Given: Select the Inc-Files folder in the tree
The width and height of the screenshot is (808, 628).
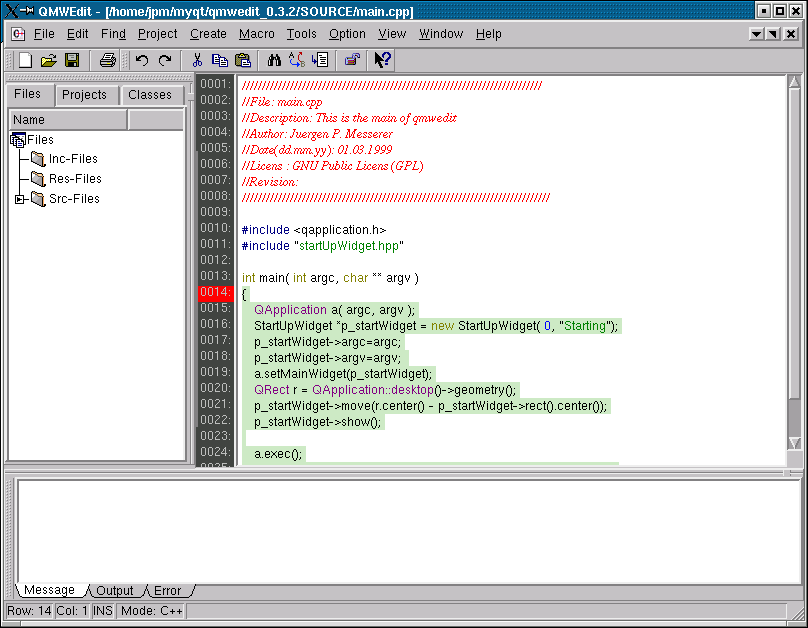Looking at the screenshot, I should [x=73, y=159].
